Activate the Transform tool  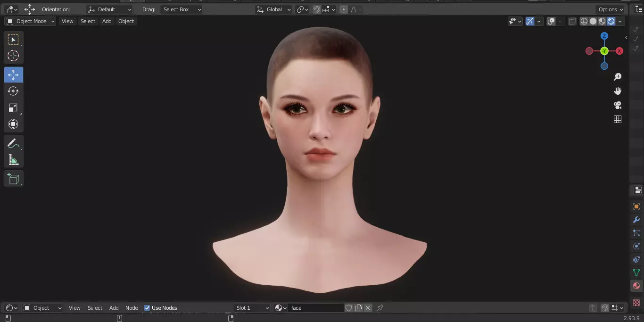click(13, 124)
